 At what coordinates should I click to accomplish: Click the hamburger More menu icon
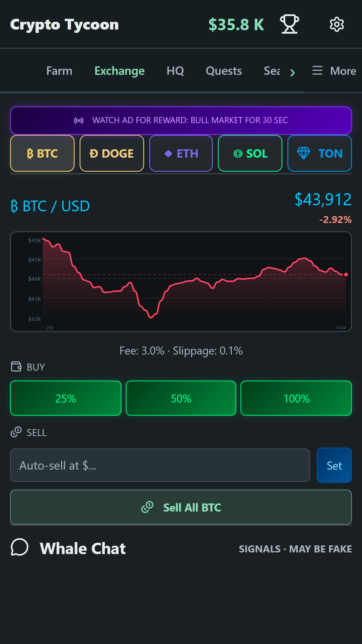click(x=317, y=70)
